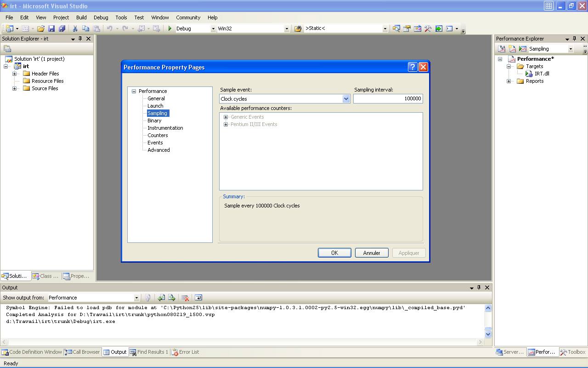Expand Generic Events counters node
This screenshot has height=368, width=588.
click(x=226, y=117)
